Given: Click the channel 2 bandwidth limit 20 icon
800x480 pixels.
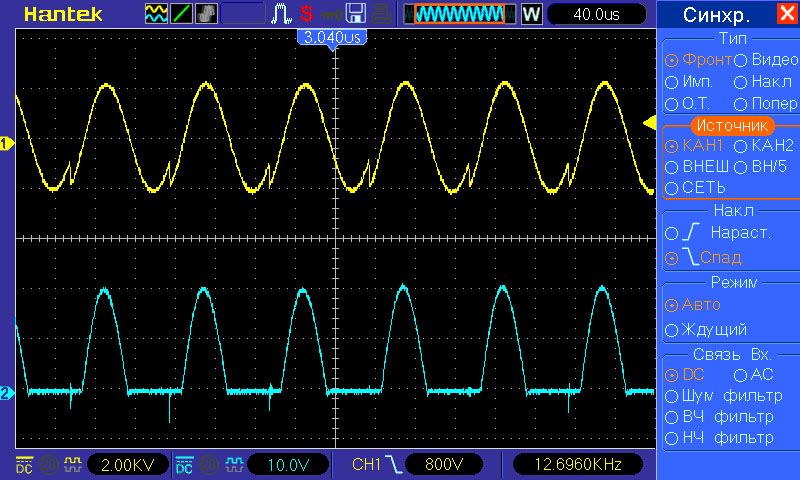Looking at the screenshot, I should (x=209, y=465).
